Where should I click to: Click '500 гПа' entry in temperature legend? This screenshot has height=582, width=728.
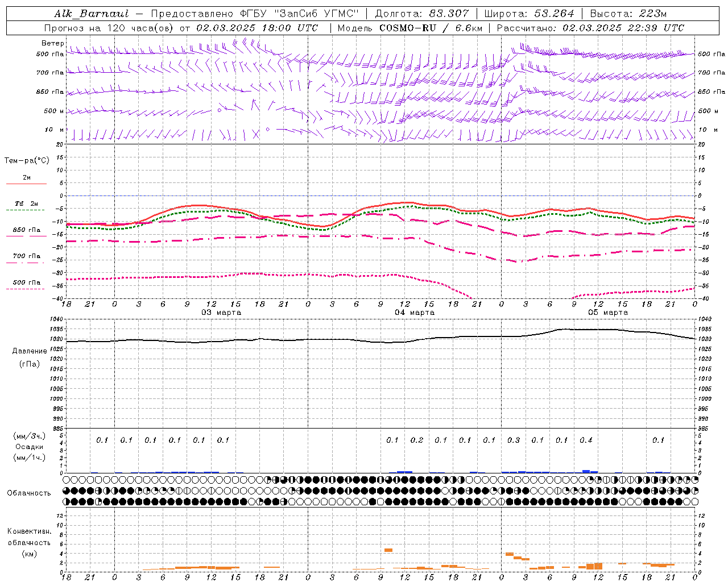[27, 282]
